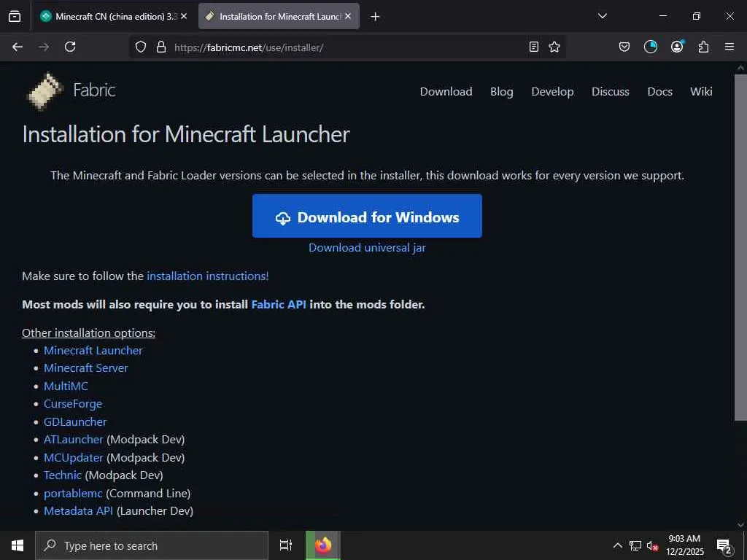Click the scrollbar up arrow
The height and width of the screenshot is (560, 747).
(740, 68)
